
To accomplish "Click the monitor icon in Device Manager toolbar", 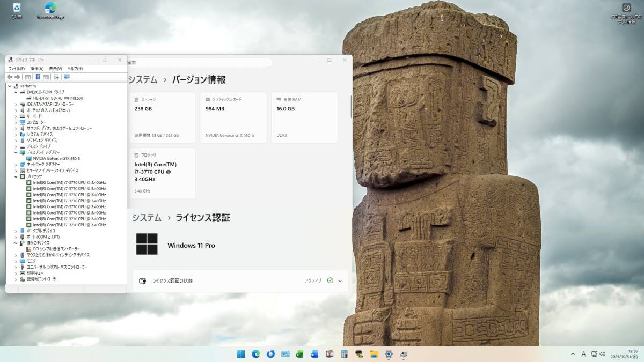I will (x=67, y=77).
